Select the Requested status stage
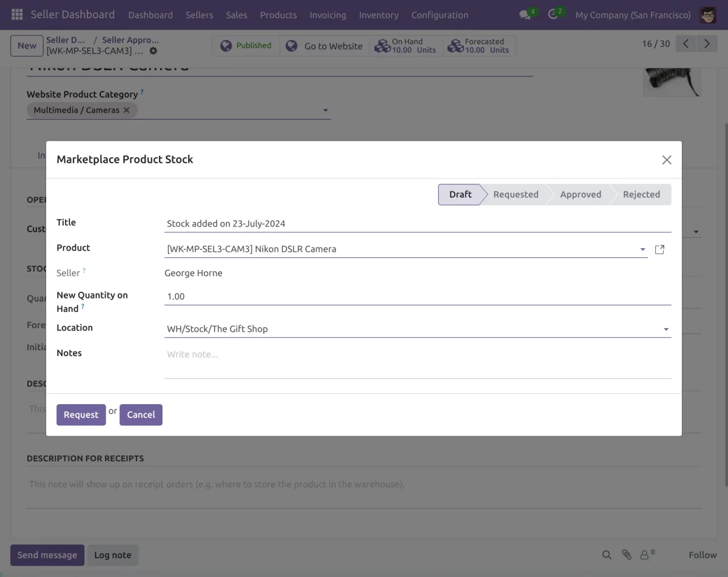 (x=516, y=195)
